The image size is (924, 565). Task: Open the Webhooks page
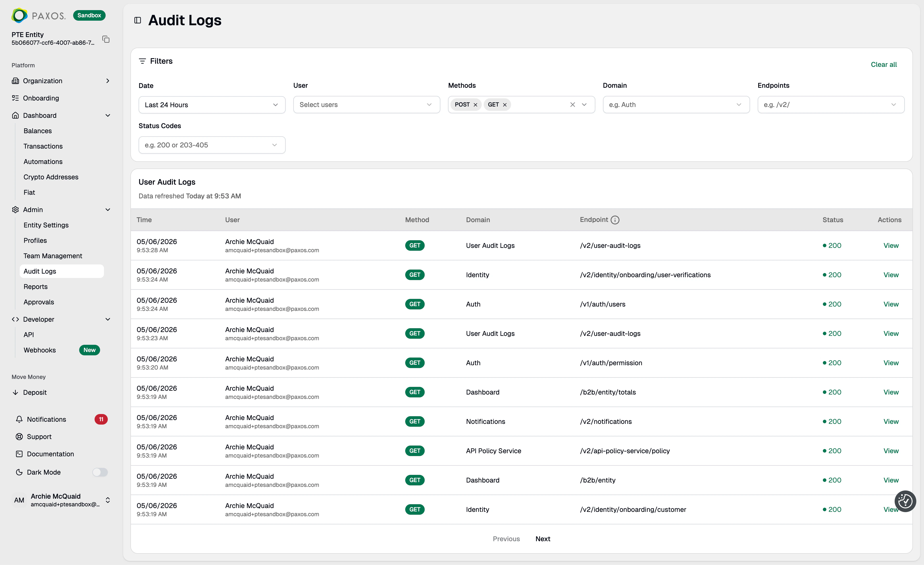point(40,350)
